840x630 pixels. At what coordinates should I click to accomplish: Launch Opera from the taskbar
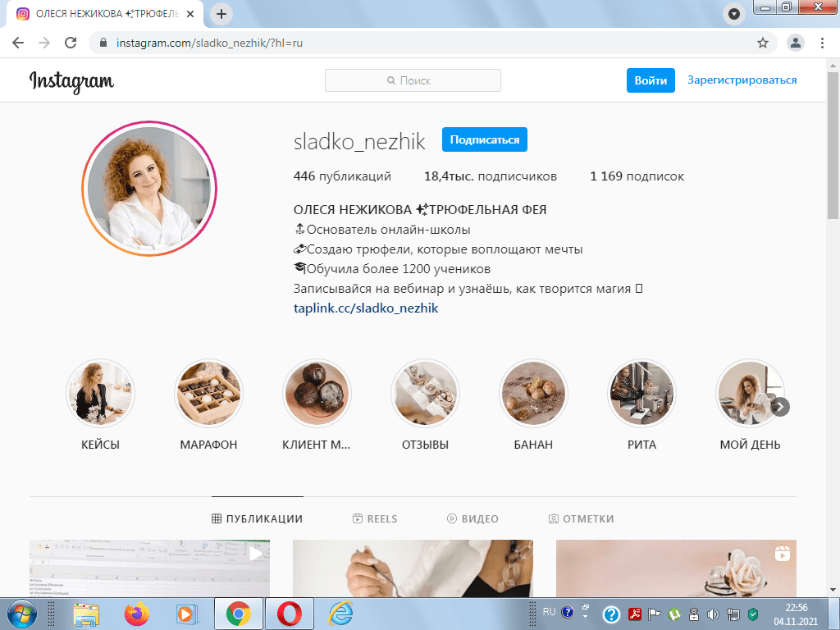tap(287, 613)
